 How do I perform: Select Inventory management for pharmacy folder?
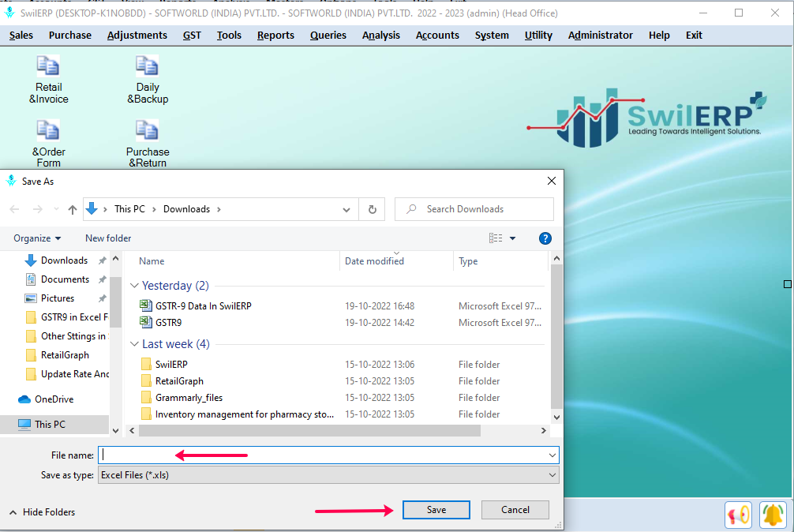(x=245, y=414)
